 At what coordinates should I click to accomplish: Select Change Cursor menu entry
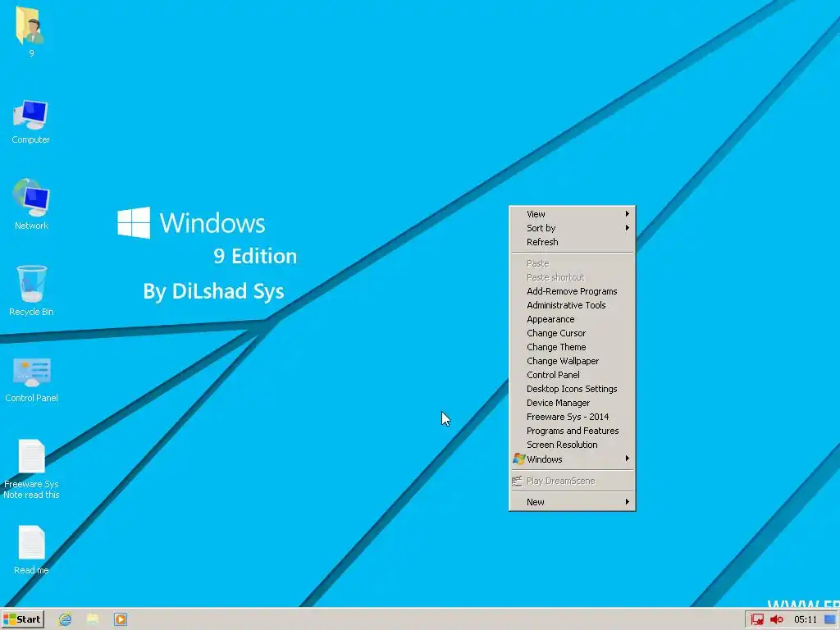point(572,333)
